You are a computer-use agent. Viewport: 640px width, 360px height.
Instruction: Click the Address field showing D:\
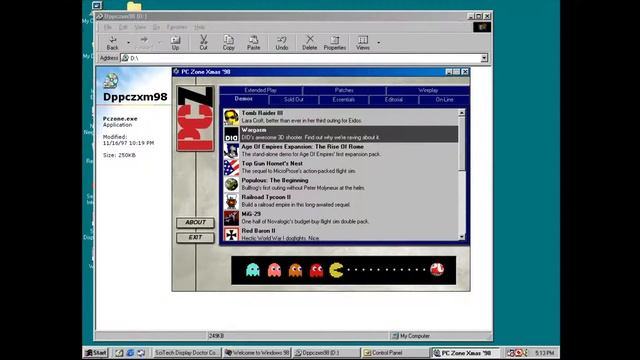tap(301, 58)
